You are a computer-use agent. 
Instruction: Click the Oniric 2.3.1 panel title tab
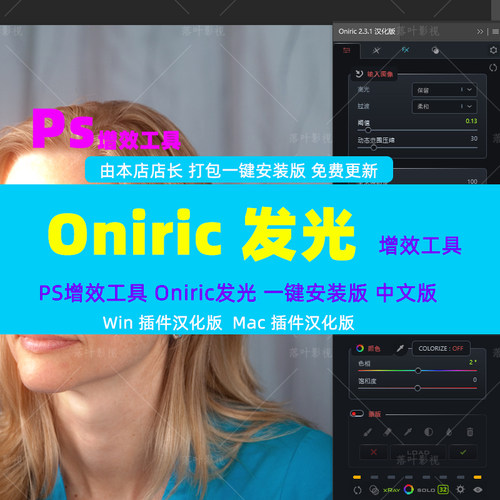click(x=367, y=32)
